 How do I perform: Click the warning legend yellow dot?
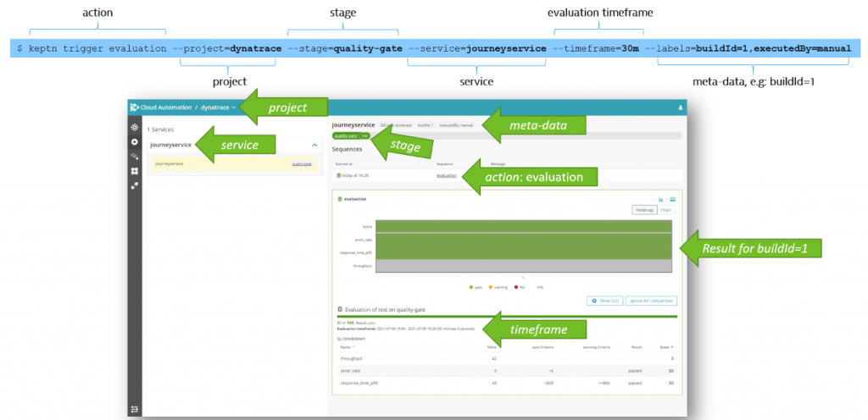click(491, 287)
